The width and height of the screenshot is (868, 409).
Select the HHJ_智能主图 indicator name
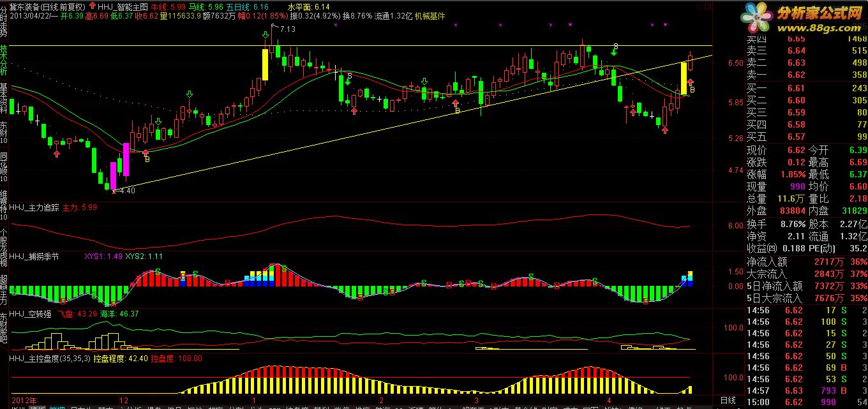tap(123, 6)
